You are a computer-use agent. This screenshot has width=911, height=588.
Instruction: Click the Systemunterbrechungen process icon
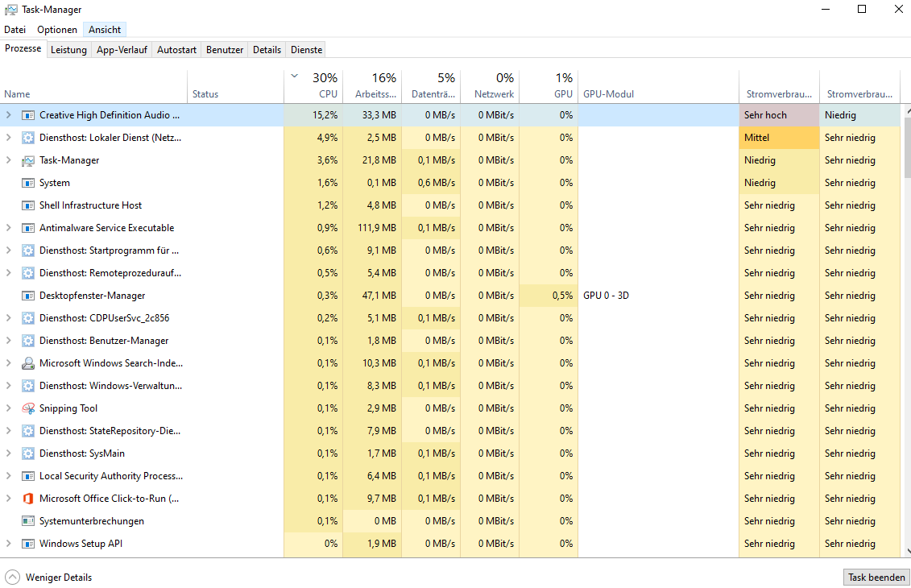pyautogui.click(x=28, y=521)
